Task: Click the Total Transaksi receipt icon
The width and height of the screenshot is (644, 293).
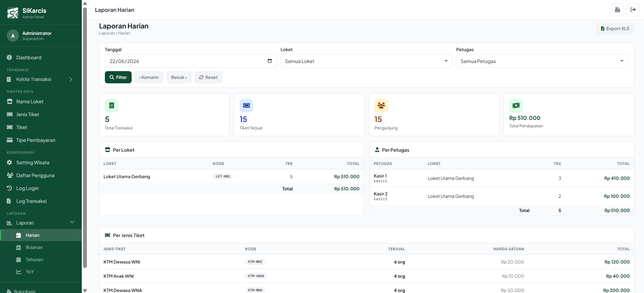Action: coord(112,106)
